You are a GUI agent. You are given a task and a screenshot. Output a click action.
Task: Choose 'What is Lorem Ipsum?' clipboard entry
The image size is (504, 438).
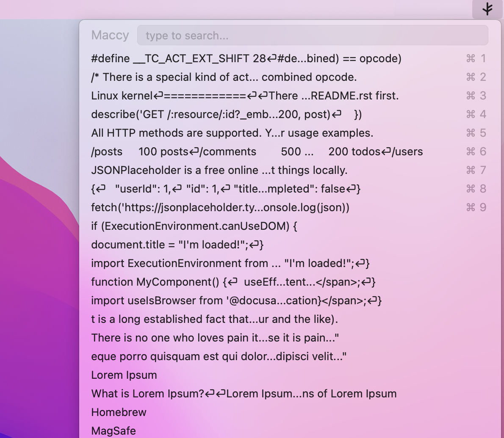[x=290, y=394]
